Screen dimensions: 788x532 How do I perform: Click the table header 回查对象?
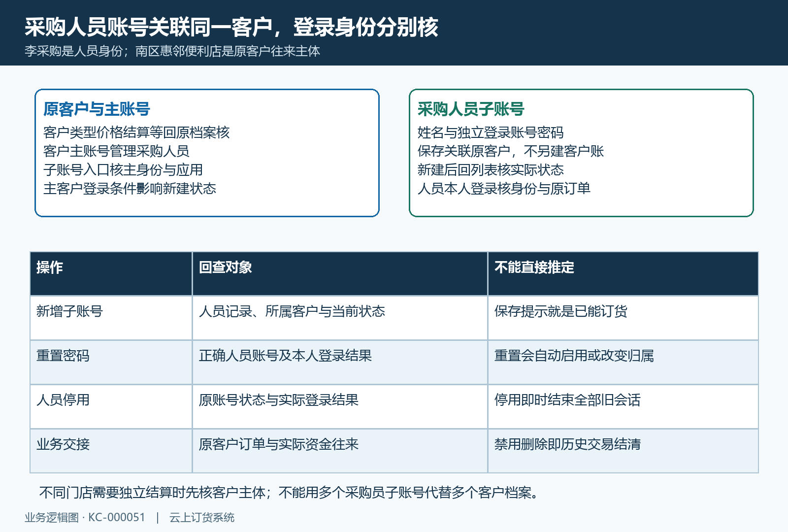(x=340, y=274)
